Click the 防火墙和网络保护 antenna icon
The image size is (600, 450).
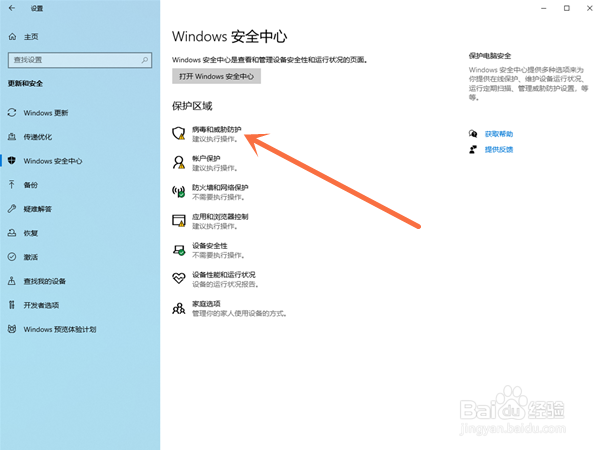[x=178, y=191]
